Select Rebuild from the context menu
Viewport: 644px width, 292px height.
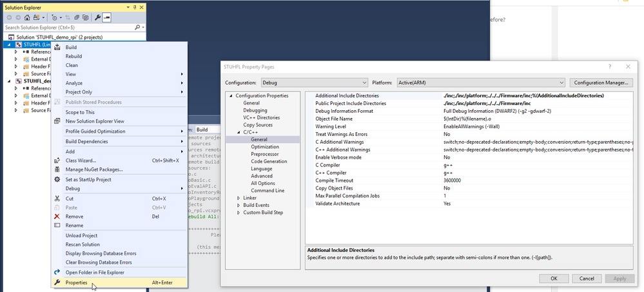[74, 56]
